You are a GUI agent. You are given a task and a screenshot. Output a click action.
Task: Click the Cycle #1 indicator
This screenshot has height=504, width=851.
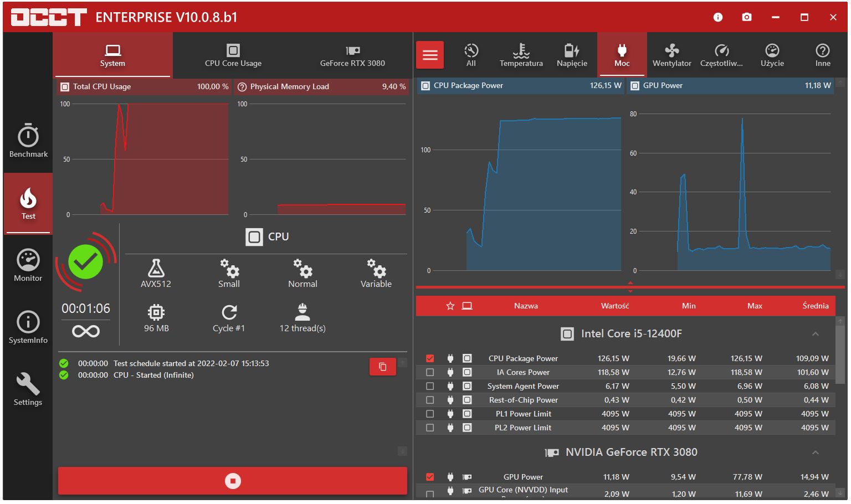(229, 318)
